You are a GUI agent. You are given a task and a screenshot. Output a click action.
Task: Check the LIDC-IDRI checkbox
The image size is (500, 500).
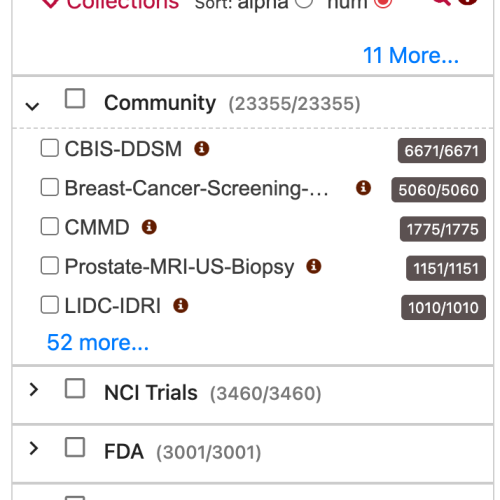(x=50, y=305)
